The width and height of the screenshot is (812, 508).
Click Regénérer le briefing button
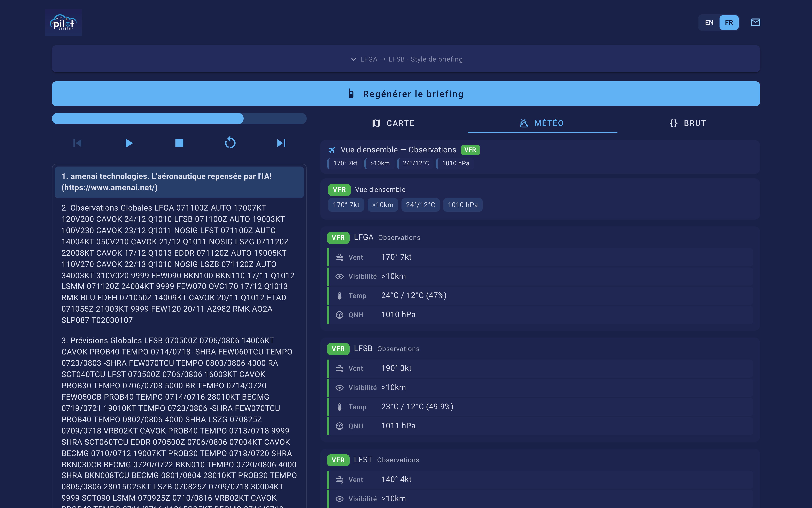click(x=406, y=94)
